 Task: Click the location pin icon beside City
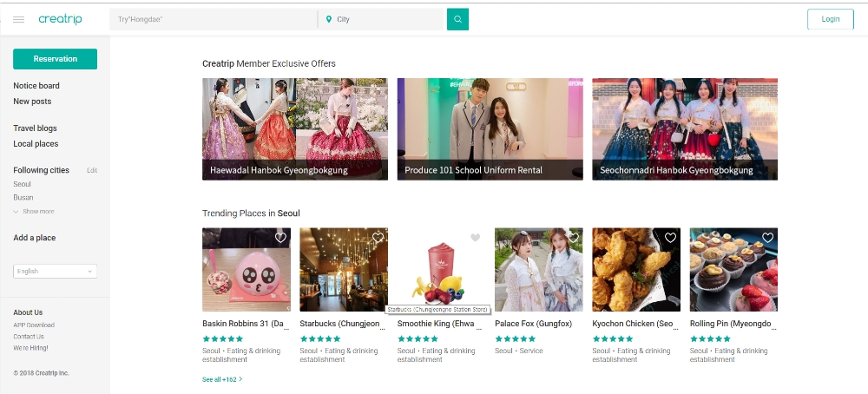click(x=329, y=19)
